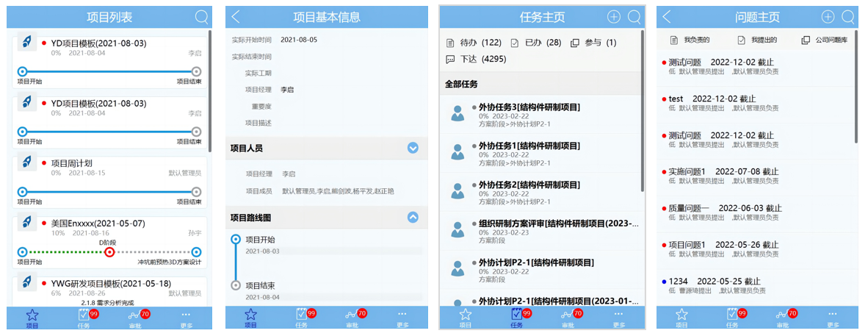
Task: Select the 项目 star tab in 项目列表 screen
Action: [x=32, y=318]
